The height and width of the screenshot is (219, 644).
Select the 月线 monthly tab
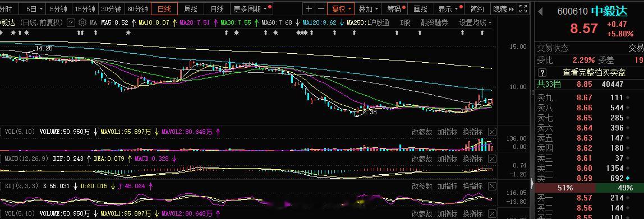pyautogui.click(x=217, y=9)
